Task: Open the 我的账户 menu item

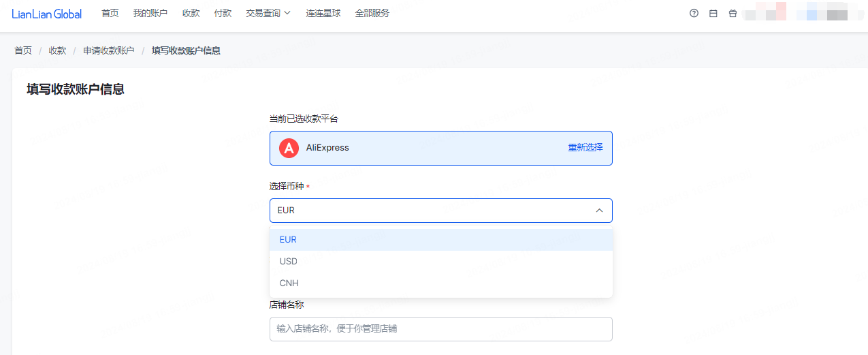Action: pyautogui.click(x=150, y=13)
